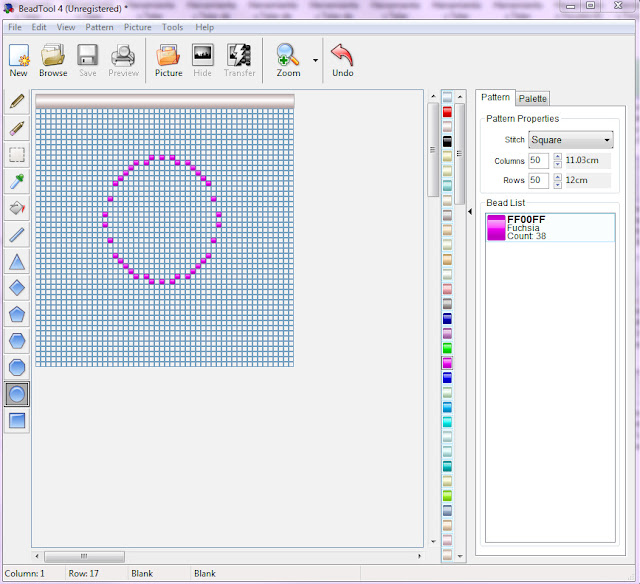The image size is (640, 584).
Task: Undo the last action
Action: tap(342, 61)
